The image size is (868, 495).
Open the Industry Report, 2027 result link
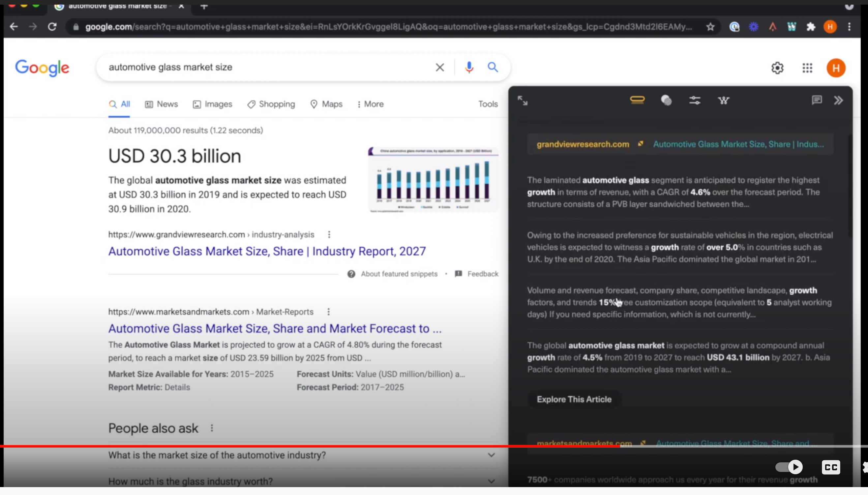click(x=267, y=251)
